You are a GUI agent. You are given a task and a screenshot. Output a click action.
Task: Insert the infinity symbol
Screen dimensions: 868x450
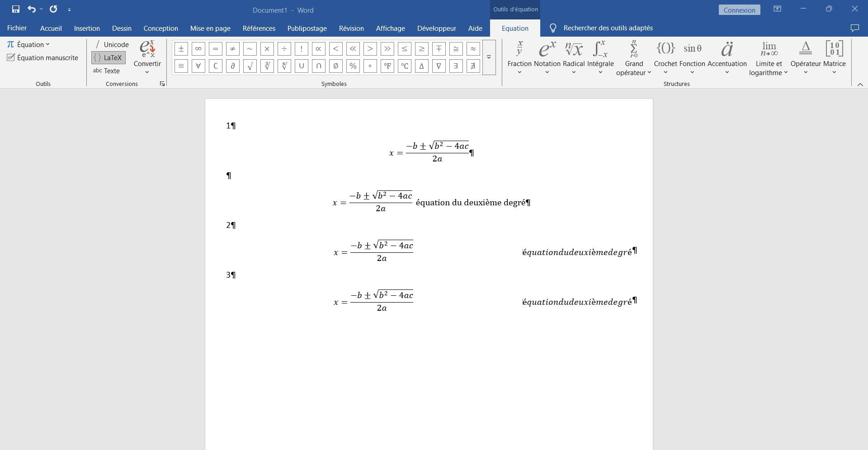click(x=198, y=49)
